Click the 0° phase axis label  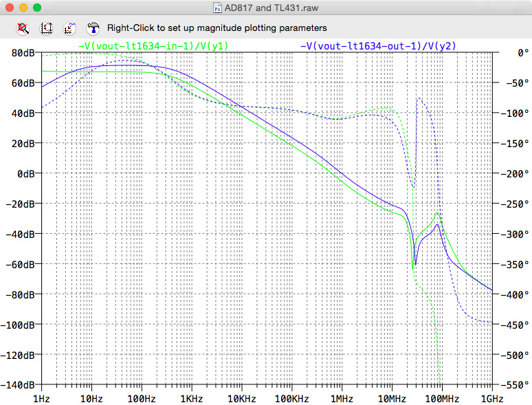[523, 53]
